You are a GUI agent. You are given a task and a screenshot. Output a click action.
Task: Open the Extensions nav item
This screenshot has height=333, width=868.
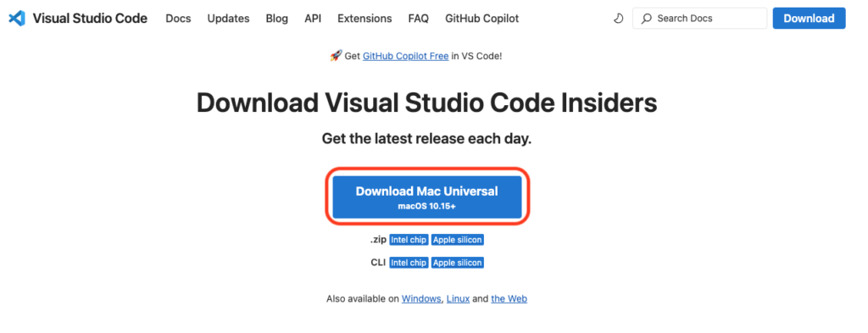tap(364, 19)
